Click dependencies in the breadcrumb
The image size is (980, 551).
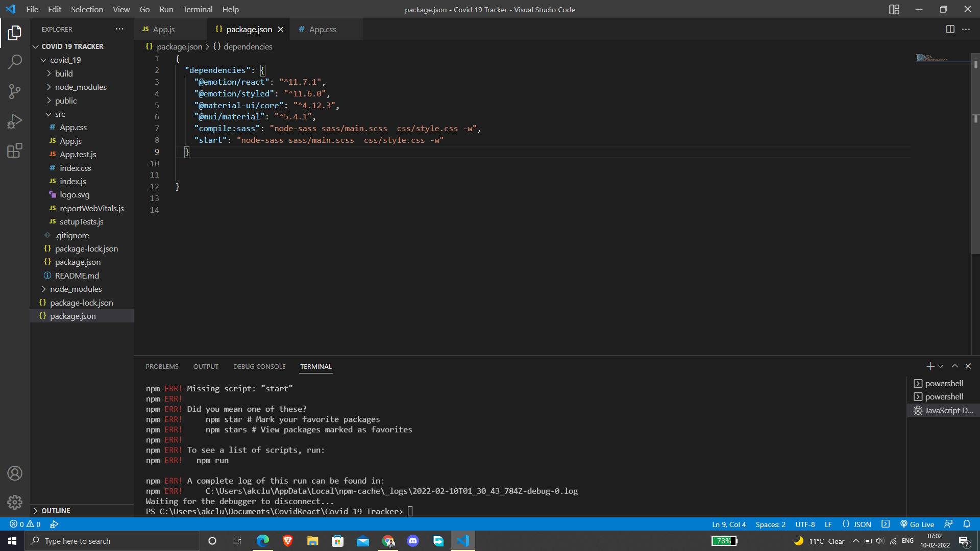248,46
